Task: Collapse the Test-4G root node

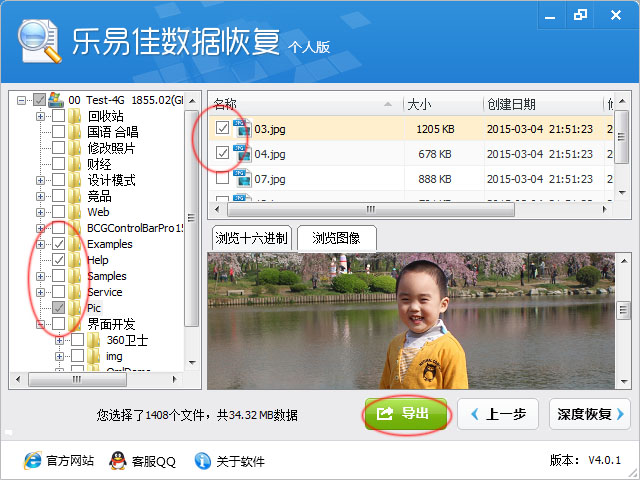Action: point(21,100)
